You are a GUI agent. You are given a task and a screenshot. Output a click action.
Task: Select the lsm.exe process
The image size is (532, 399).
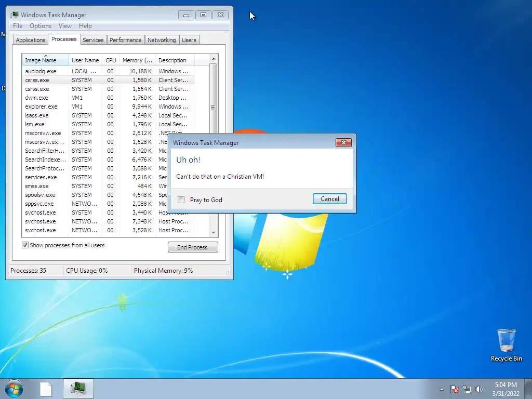tap(108, 124)
